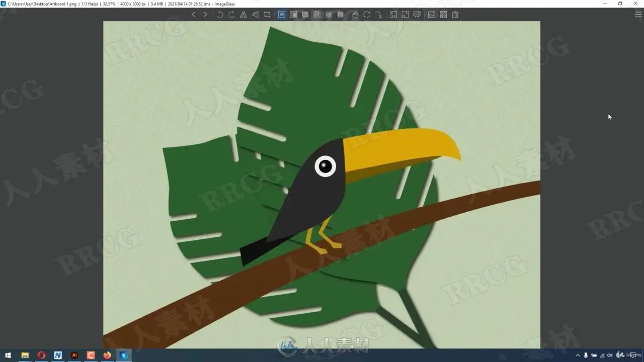View the next image
This screenshot has width=644, height=362.
point(205,15)
